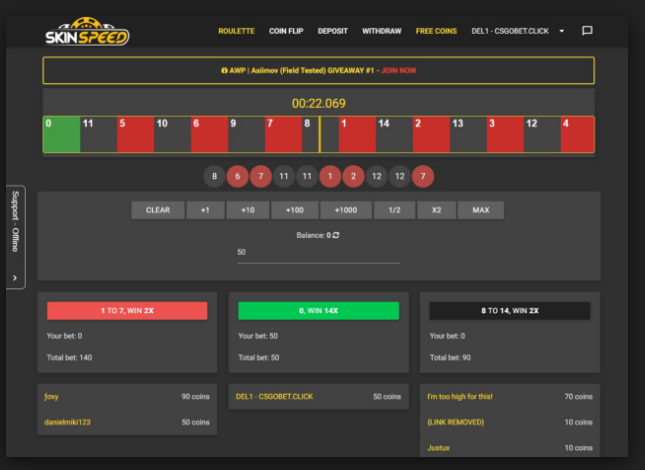Click the red history circle showing 1
The image size is (645, 470).
pyautogui.click(x=330, y=176)
